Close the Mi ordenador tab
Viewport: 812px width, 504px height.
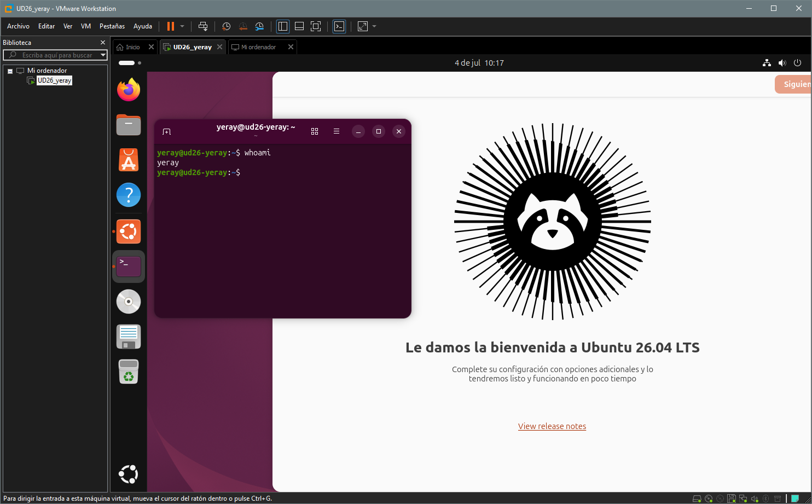pos(291,47)
